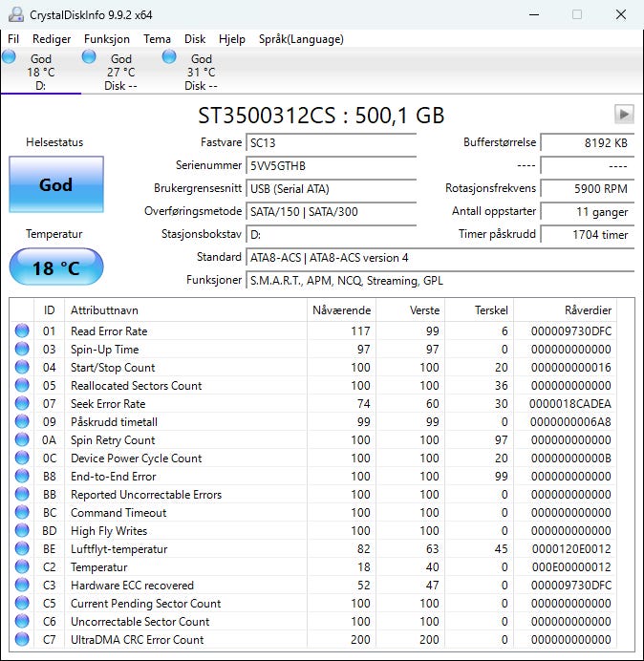Click status orb of Current Pending Sector Count row
644x661 pixels.
tap(22, 603)
